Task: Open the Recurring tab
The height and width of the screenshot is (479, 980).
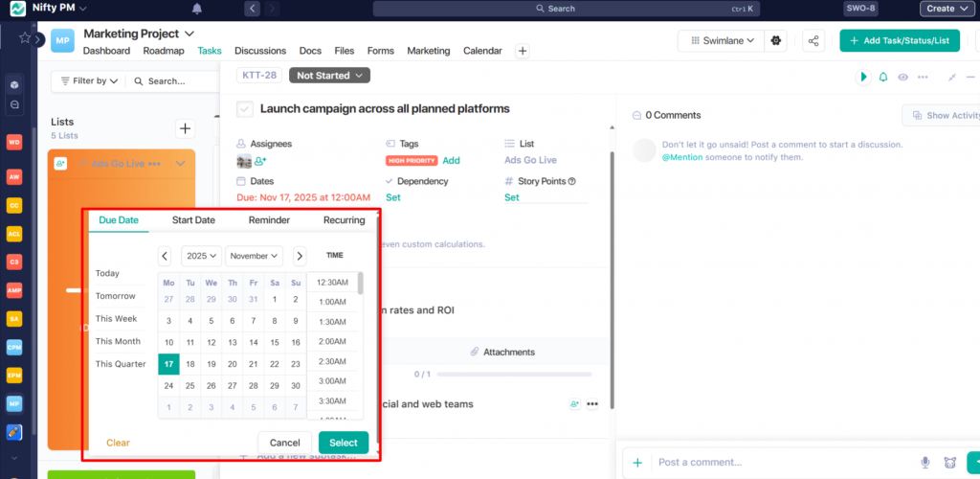Action: pos(344,220)
